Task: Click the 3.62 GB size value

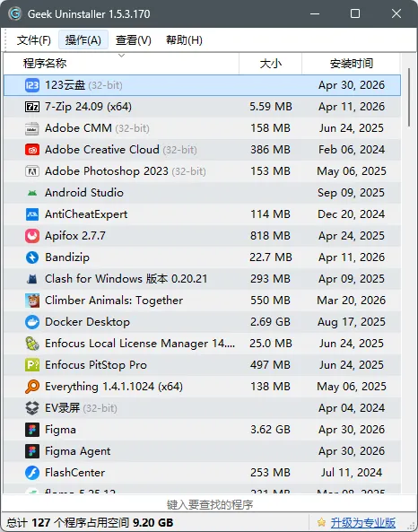Action: (270, 430)
